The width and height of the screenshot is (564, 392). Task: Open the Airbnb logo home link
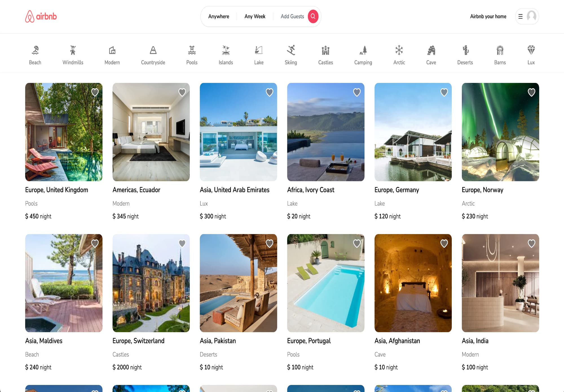click(x=41, y=16)
